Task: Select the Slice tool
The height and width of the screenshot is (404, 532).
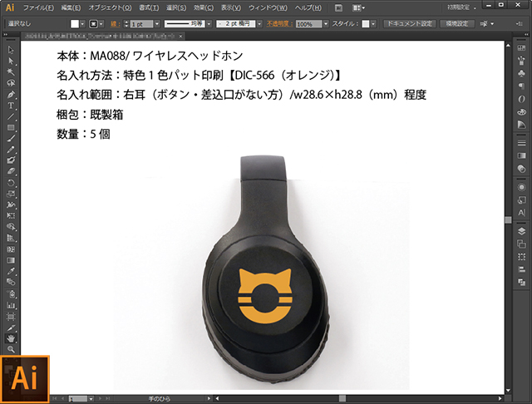Action: [11, 328]
